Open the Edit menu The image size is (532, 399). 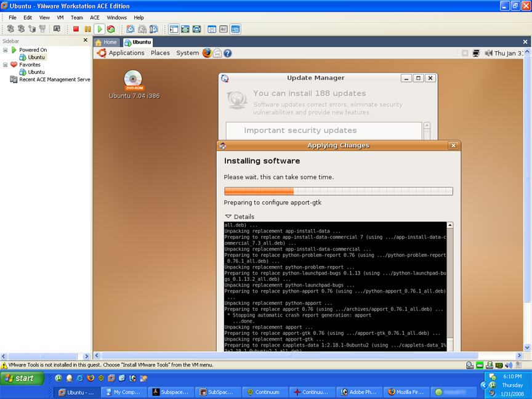click(x=28, y=18)
